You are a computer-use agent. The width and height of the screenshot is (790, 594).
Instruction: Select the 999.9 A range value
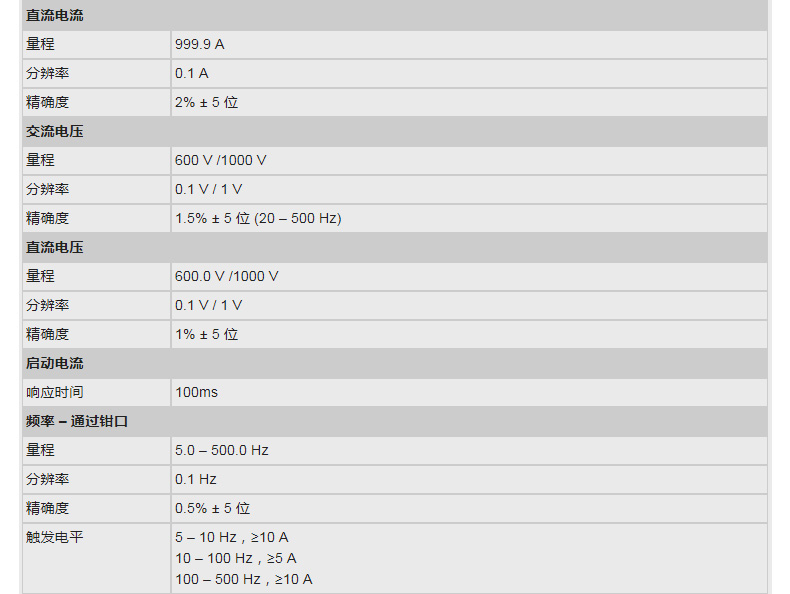(x=200, y=44)
